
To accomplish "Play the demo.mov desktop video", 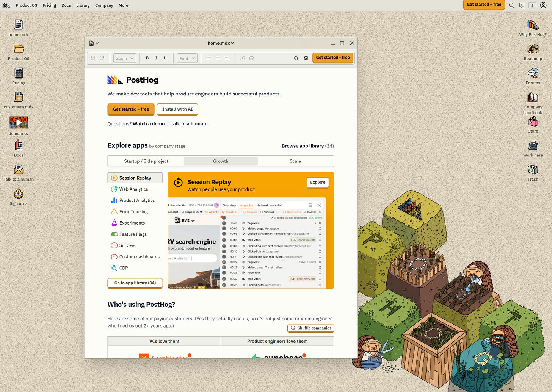I will 19,122.
